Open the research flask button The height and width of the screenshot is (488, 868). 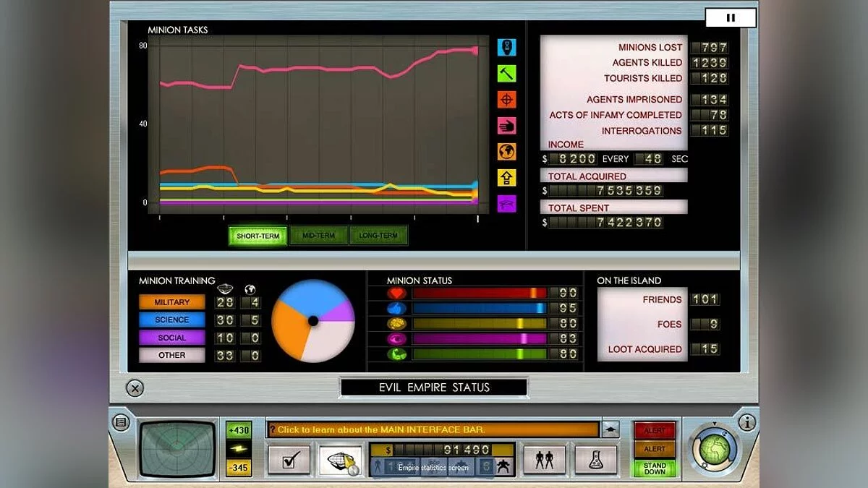pos(596,460)
